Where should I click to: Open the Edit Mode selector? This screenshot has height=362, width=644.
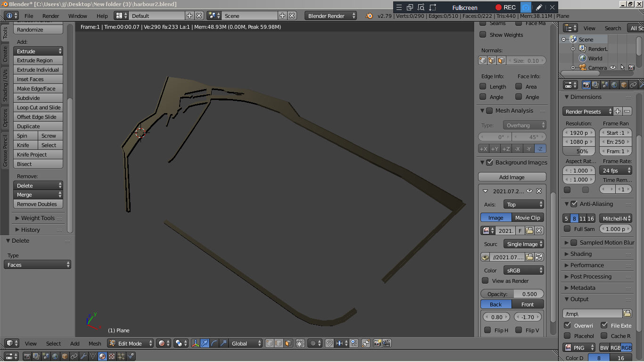coord(131,343)
